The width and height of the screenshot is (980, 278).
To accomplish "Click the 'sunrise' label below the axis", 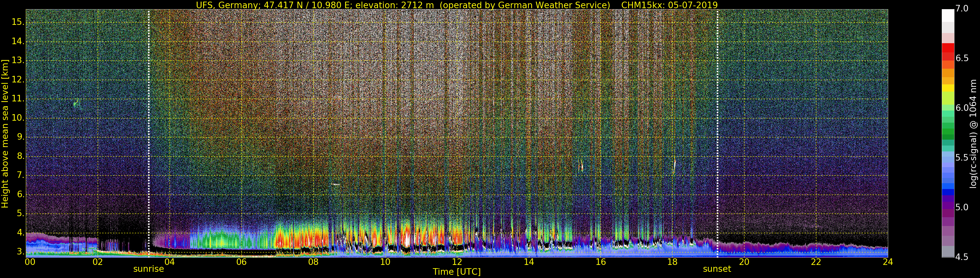I will pyautogui.click(x=148, y=269).
